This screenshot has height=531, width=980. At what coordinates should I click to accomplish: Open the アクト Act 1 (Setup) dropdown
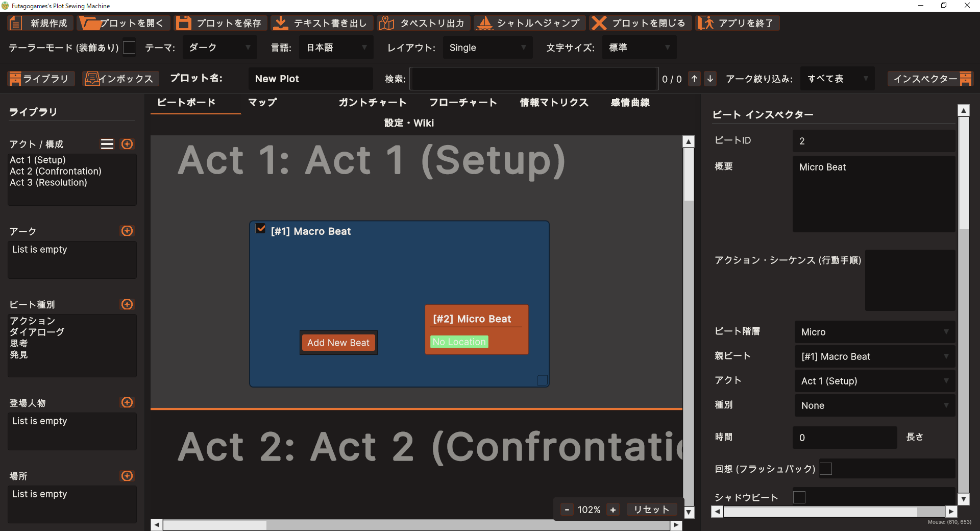875,381
